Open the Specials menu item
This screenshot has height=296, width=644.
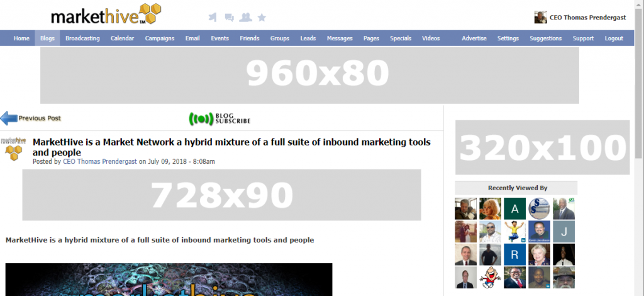coord(401,38)
